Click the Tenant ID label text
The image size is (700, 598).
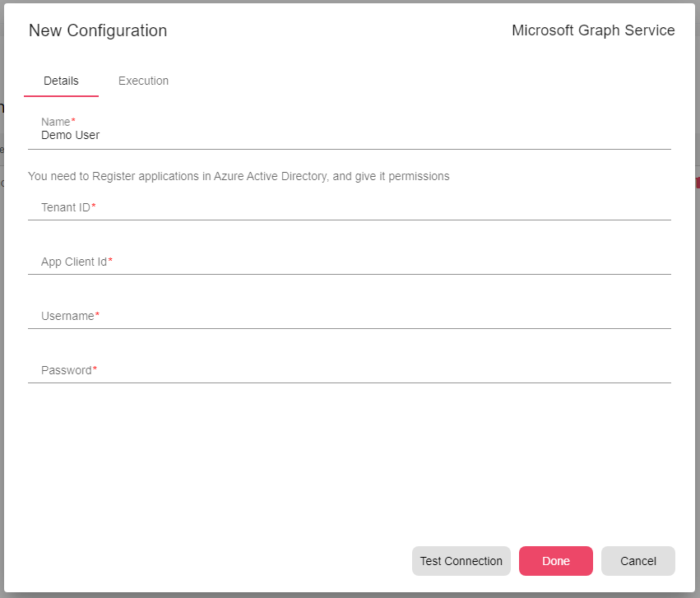pyautogui.click(x=67, y=207)
